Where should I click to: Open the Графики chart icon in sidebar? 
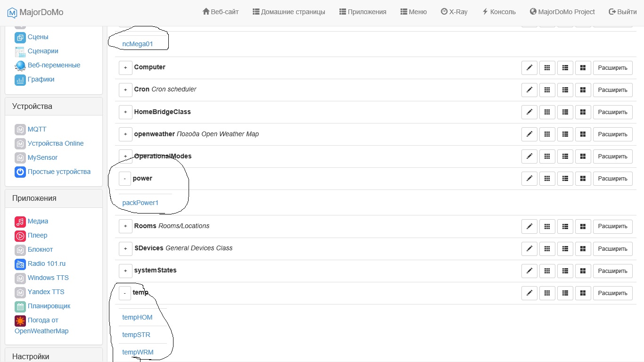tap(20, 80)
